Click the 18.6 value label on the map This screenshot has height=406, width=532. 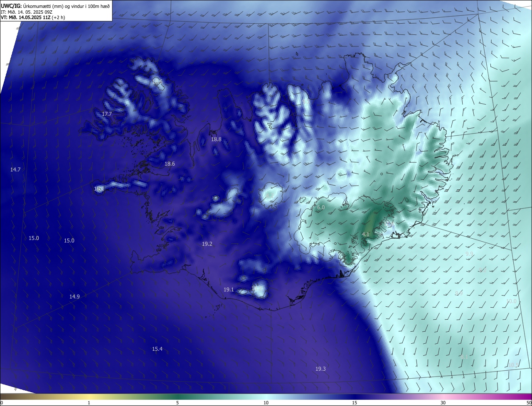pos(170,164)
